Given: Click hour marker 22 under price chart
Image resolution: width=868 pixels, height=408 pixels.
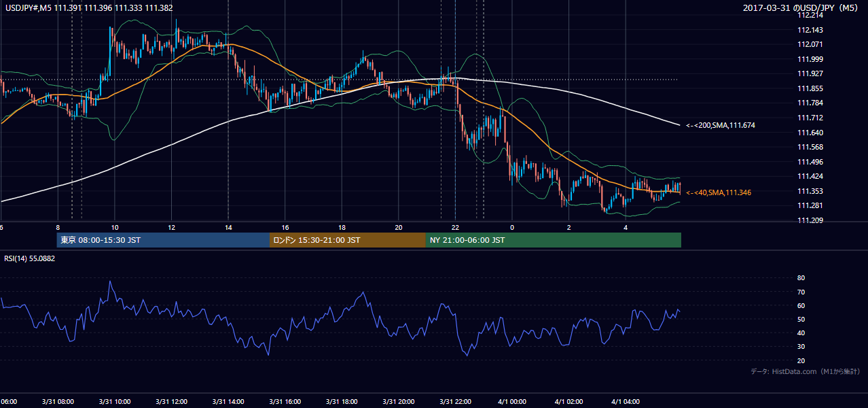Looking at the screenshot, I should click(x=455, y=228).
